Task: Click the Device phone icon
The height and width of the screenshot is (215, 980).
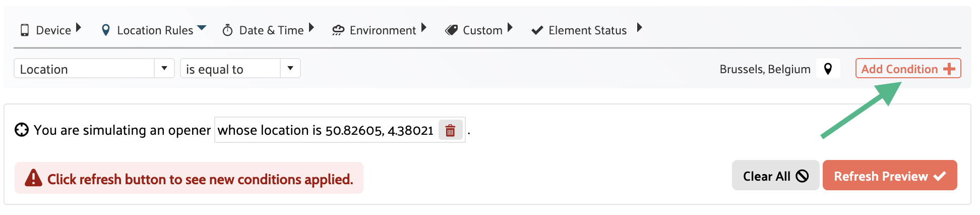Action: (x=24, y=30)
